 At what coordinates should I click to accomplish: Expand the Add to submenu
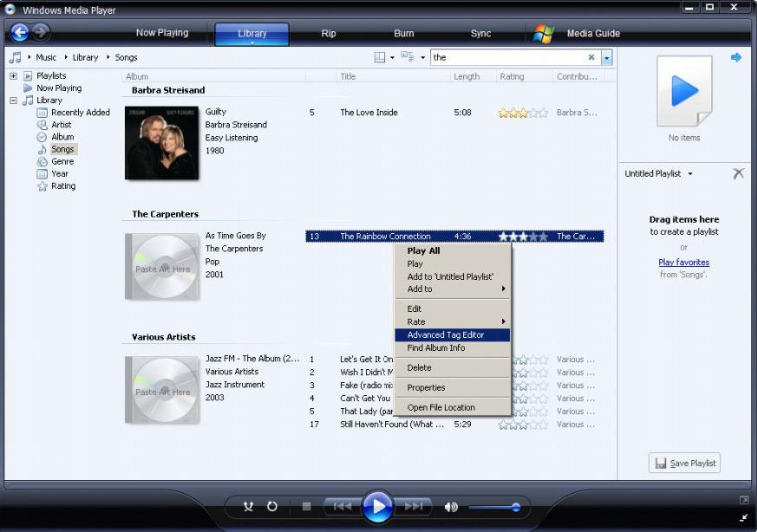coord(452,289)
